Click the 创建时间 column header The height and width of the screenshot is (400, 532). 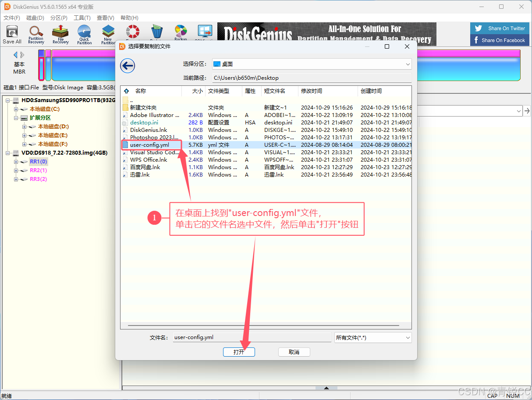[385, 91]
